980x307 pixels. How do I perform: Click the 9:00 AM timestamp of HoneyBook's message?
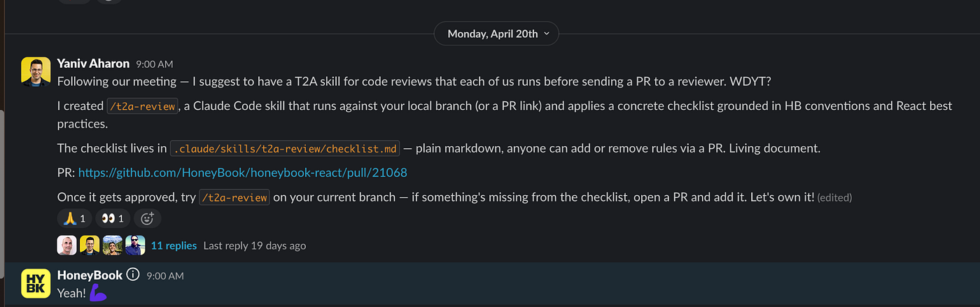[x=165, y=276]
